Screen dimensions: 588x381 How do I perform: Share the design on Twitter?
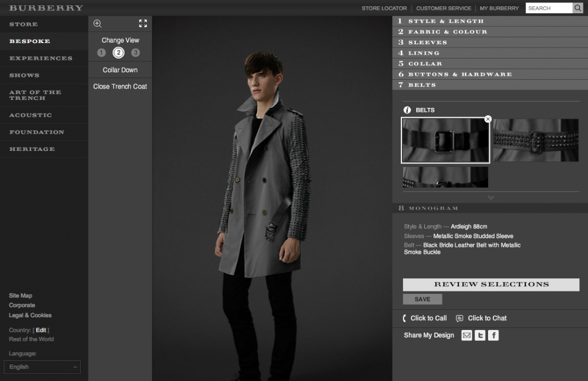pos(480,335)
